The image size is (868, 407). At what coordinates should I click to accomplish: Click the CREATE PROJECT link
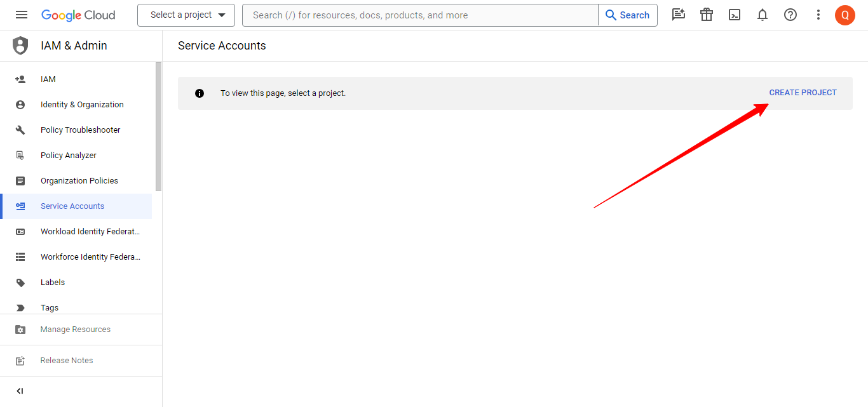point(803,93)
